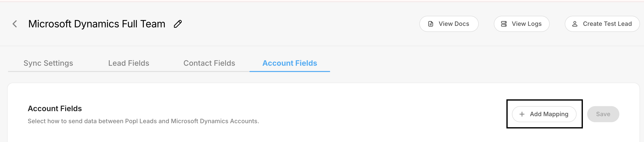Image resolution: width=644 pixels, height=142 pixels.
Task: Open the Lead Fields tab
Action: point(129,63)
